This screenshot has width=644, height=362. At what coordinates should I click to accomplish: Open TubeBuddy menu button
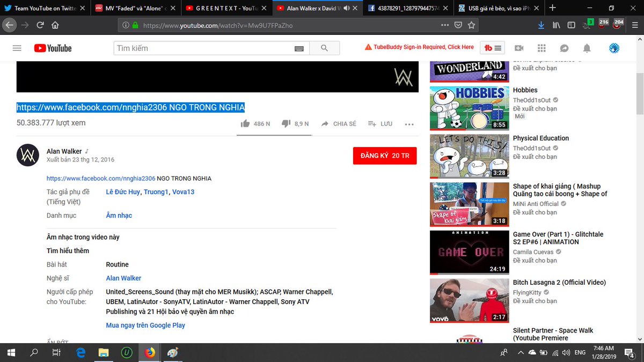493,48
